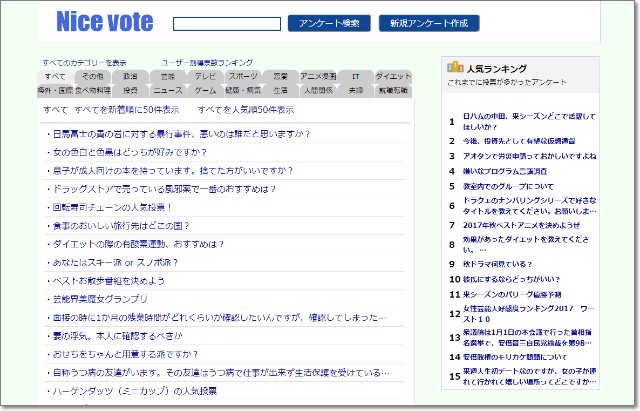Open the あなたはスキー派 or スノボ派 poll
640x411 pixels.
(x=115, y=262)
